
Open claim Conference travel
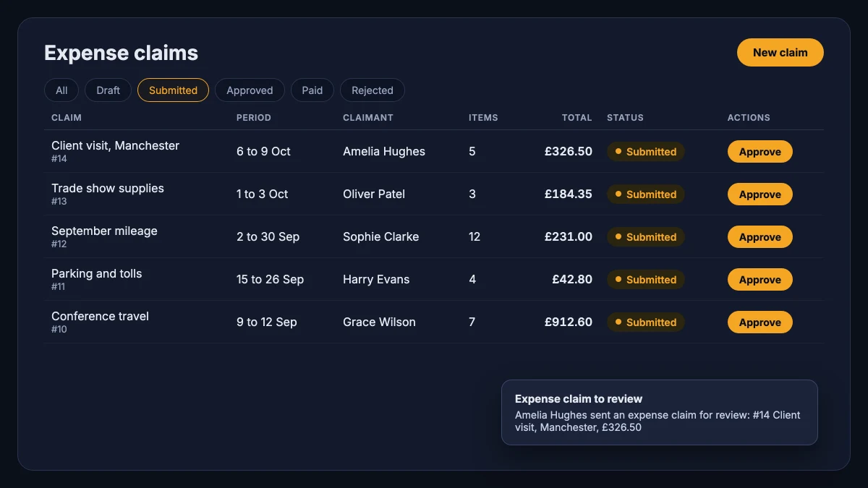tap(100, 316)
